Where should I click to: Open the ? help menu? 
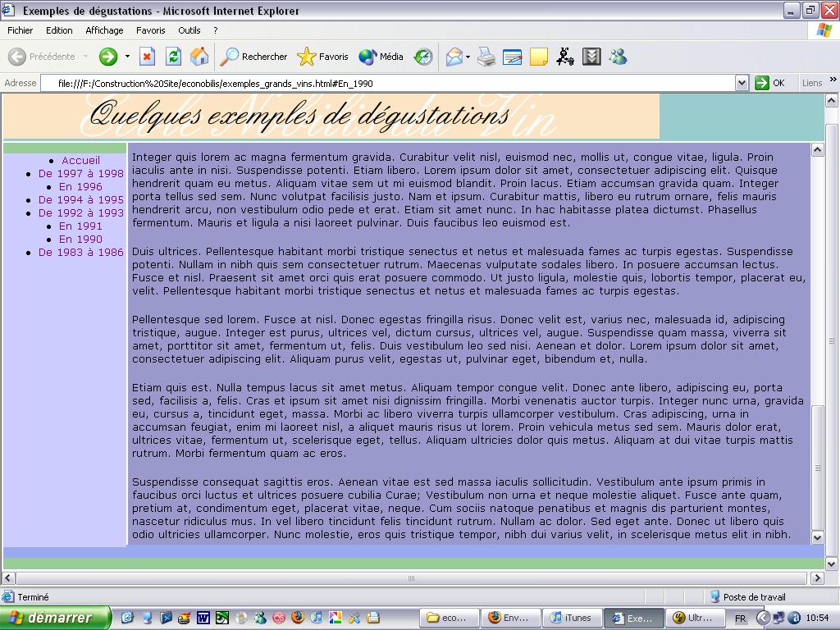(x=216, y=30)
